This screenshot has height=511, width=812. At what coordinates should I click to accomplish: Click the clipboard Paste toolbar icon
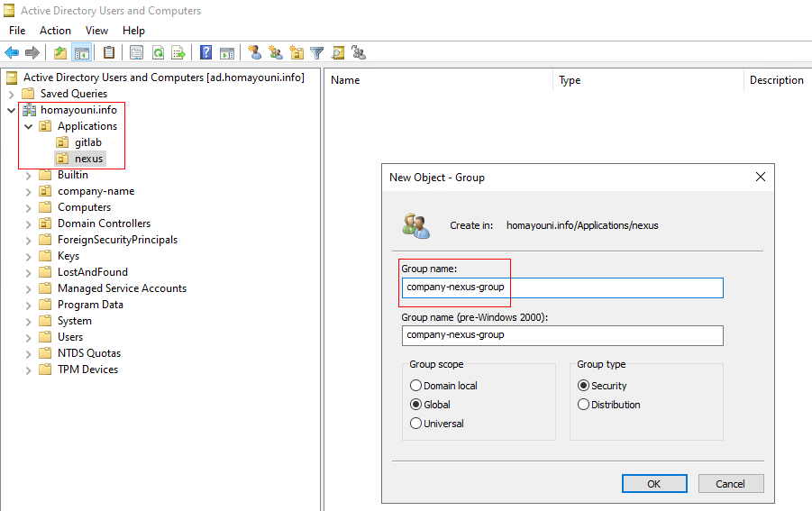109,52
